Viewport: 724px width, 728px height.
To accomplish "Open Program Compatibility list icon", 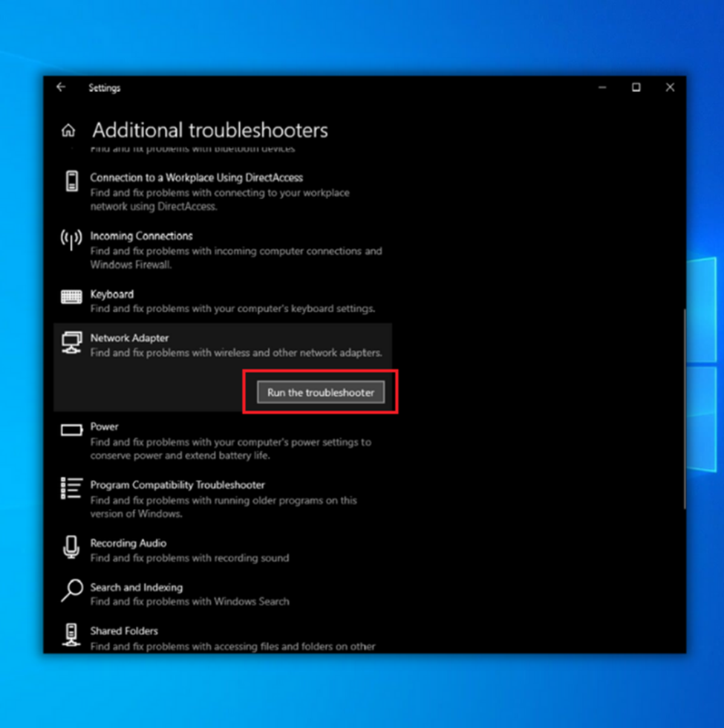I will pyautogui.click(x=71, y=489).
